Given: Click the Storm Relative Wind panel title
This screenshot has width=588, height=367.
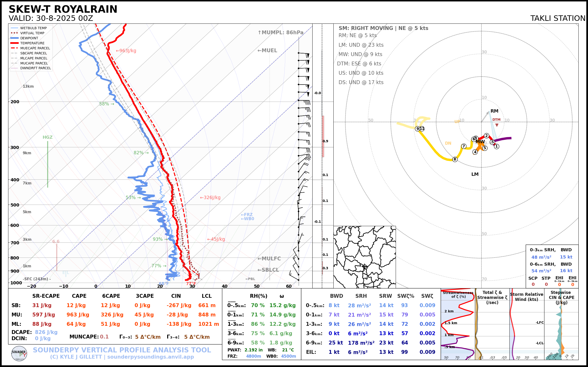Looking at the screenshot, I should 526,297.
